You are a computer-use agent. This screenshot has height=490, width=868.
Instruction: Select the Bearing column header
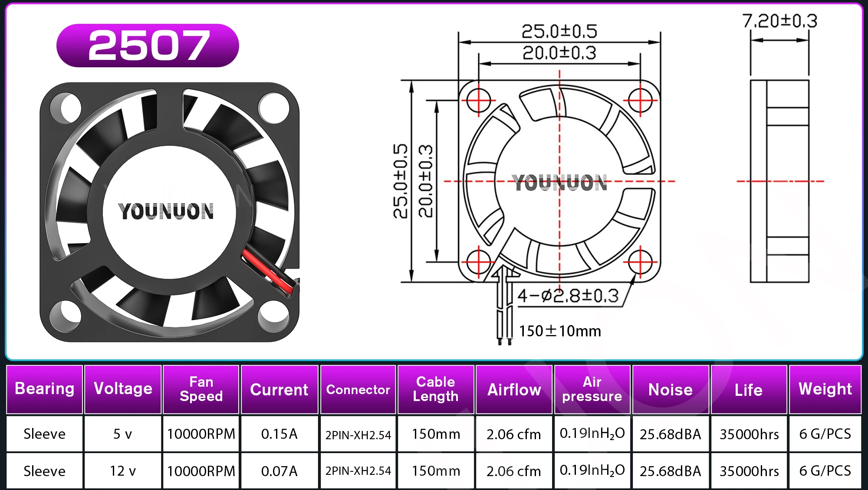44,389
